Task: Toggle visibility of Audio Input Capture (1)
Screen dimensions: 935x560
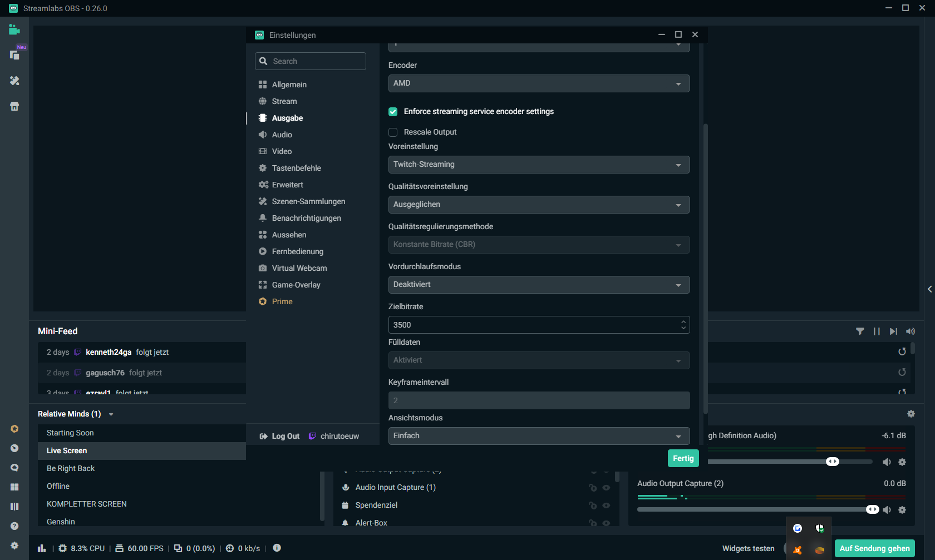Action: point(606,488)
